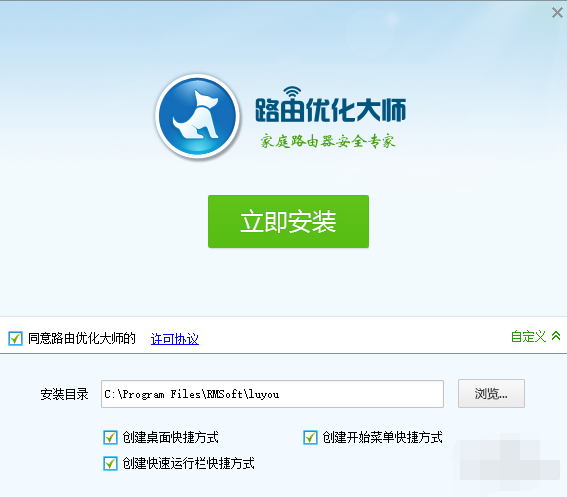Image resolution: width=567 pixels, height=497 pixels.
Task: Click the 安装目录 label
Action: 64,394
